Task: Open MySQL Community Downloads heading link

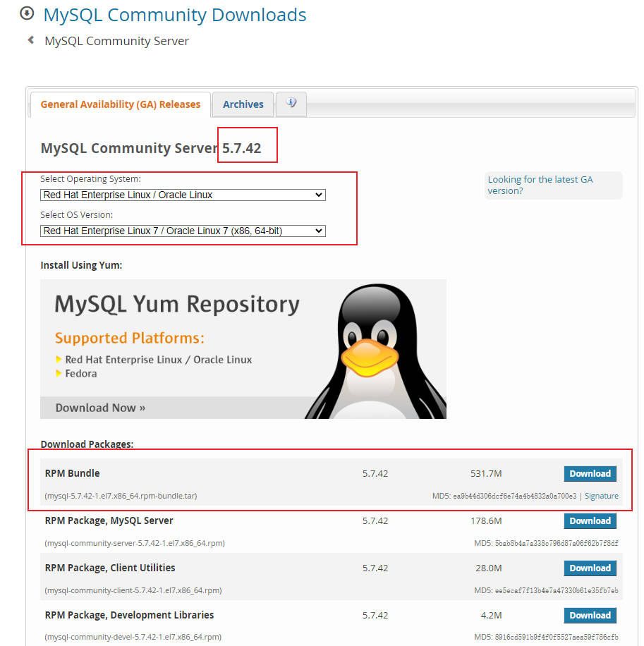Action: [x=175, y=15]
